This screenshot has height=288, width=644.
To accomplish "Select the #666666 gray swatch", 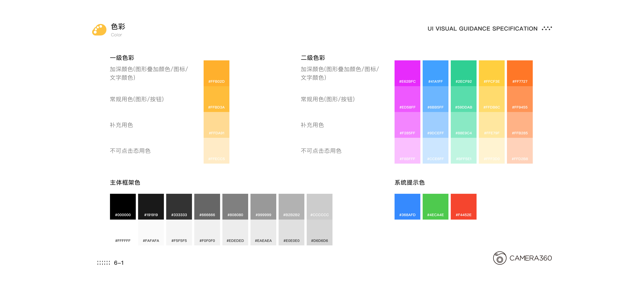I will click(207, 207).
